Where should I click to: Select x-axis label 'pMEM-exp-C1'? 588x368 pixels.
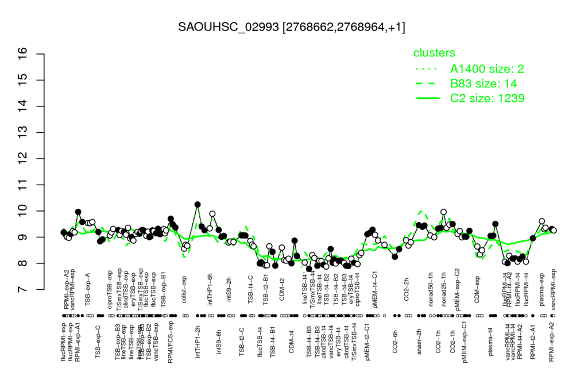(x=465, y=343)
